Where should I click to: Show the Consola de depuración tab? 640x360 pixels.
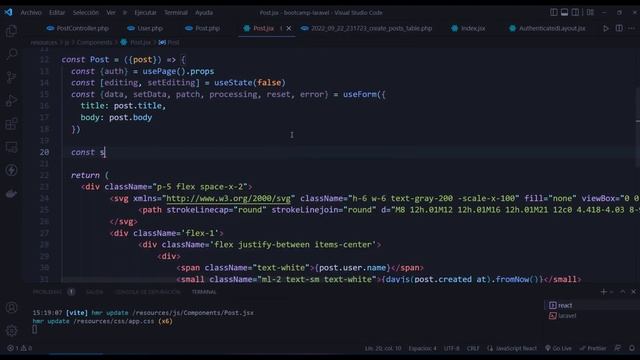pyautogui.click(x=148, y=292)
